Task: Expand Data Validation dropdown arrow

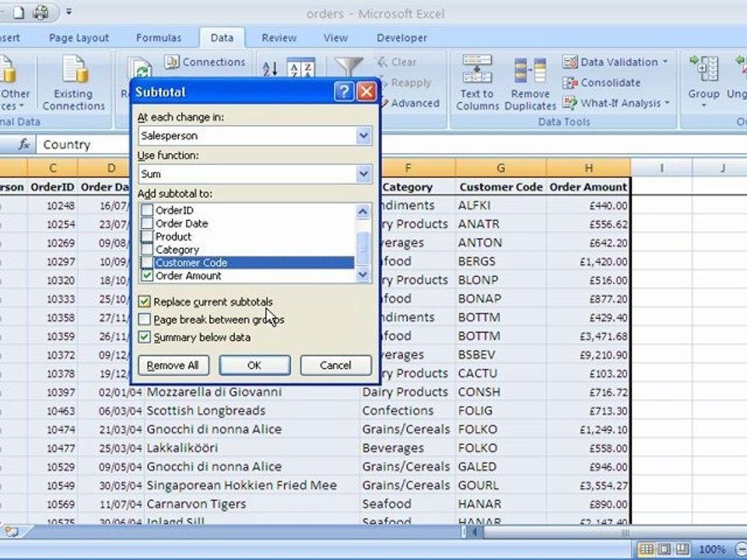Action: coord(665,62)
